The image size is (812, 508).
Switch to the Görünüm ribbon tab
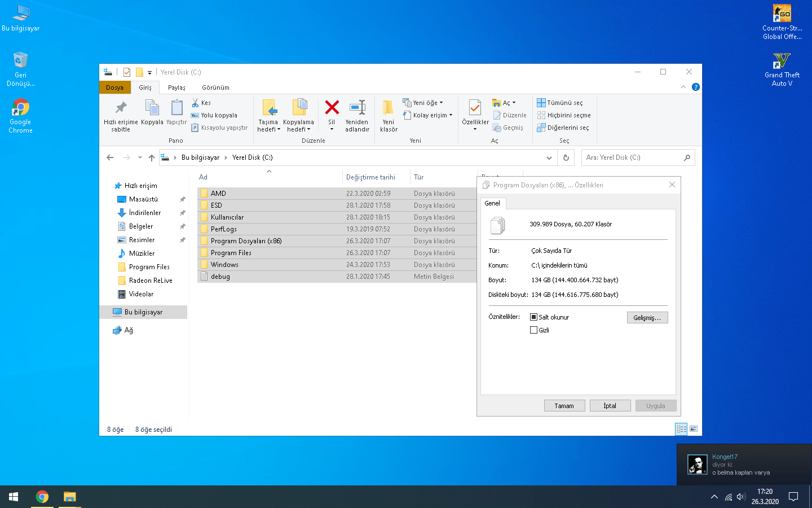coord(215,87)
